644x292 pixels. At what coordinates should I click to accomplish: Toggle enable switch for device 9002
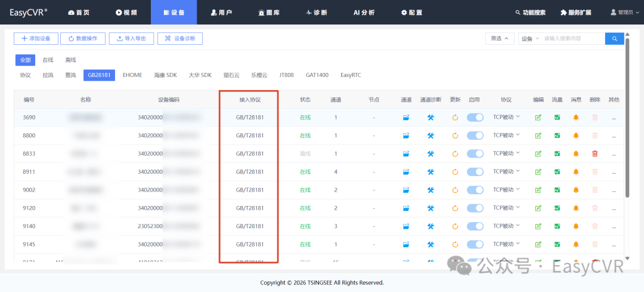pos(475,190)
